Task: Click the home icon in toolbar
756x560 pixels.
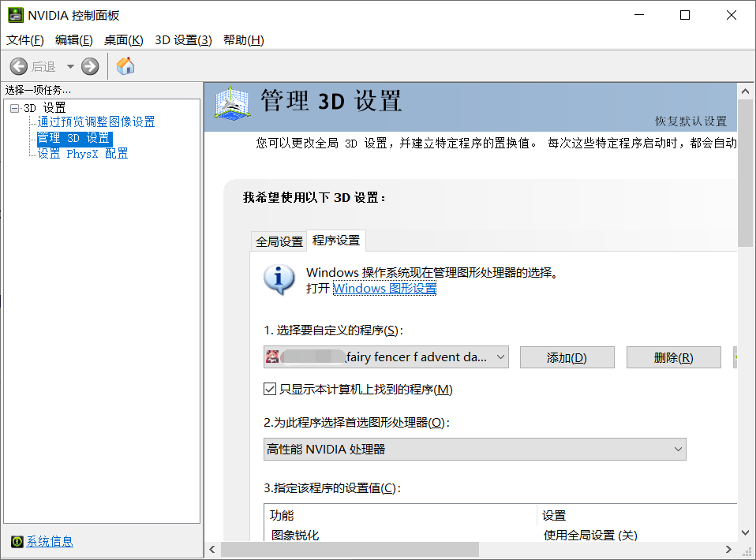Action: click(x=125, y=66)
